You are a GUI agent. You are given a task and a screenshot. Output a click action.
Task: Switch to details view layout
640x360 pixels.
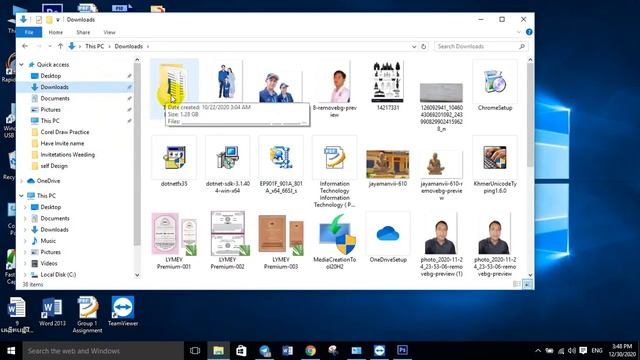[x=517, y=284]
